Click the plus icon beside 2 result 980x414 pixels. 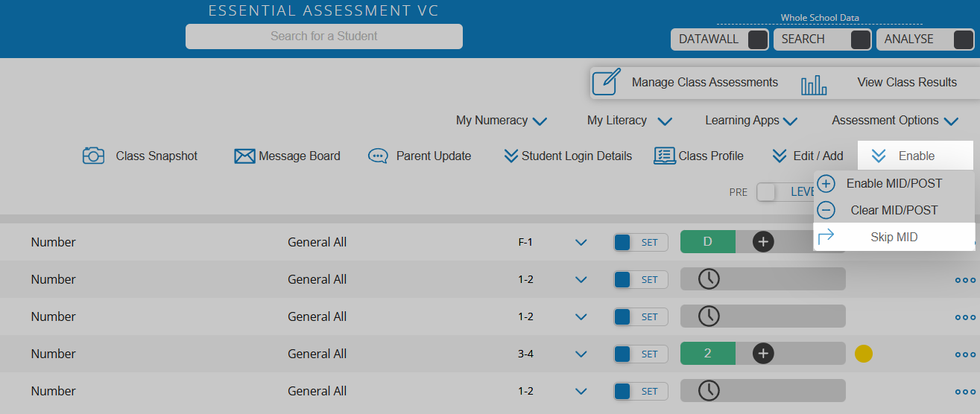763,354
